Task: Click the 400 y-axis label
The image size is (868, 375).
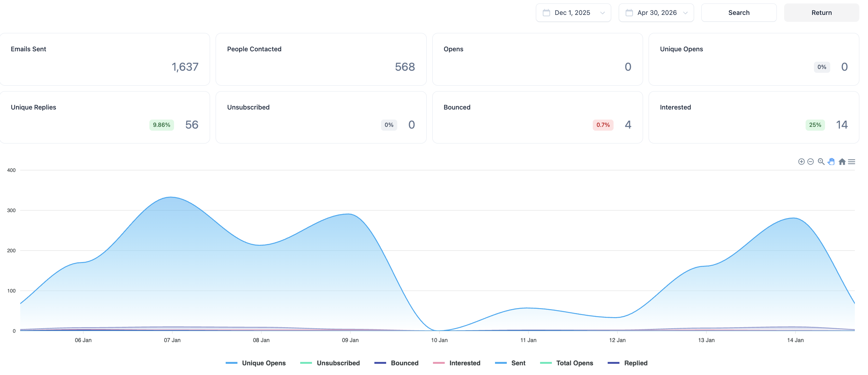Action: [x=11, y=170]
